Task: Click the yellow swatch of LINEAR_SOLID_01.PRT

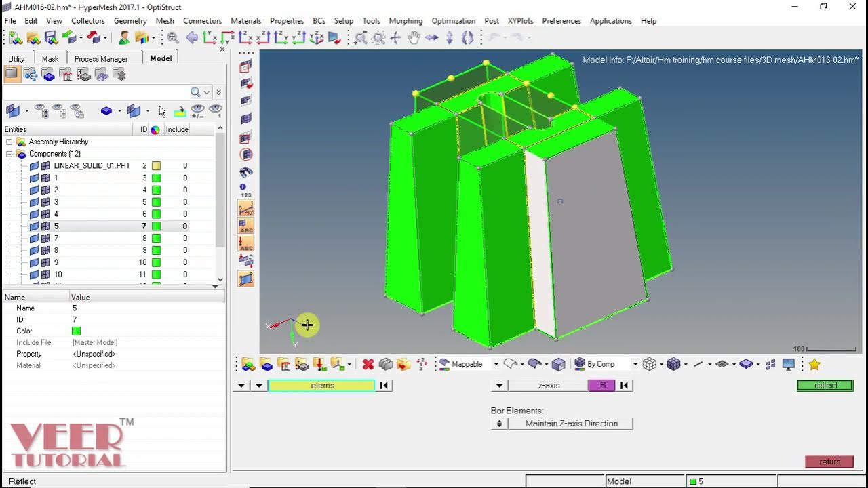Action: click(x=156, y=166)
